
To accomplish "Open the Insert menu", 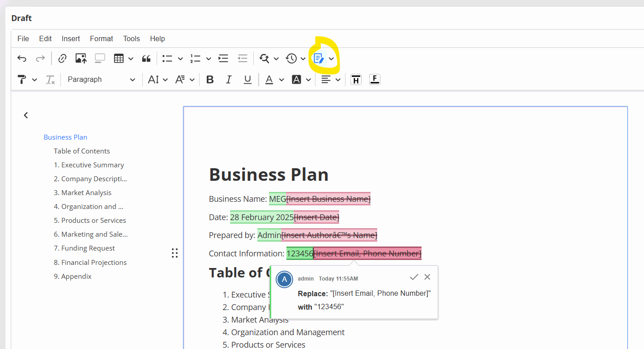I will (71, 38).
